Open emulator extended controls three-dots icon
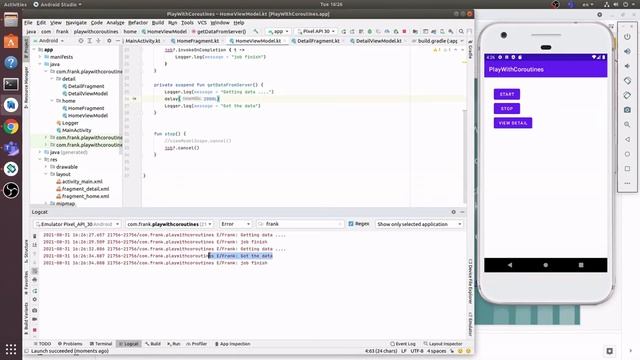This screenshot has width=640, height=360. click(x=627, y=183)
